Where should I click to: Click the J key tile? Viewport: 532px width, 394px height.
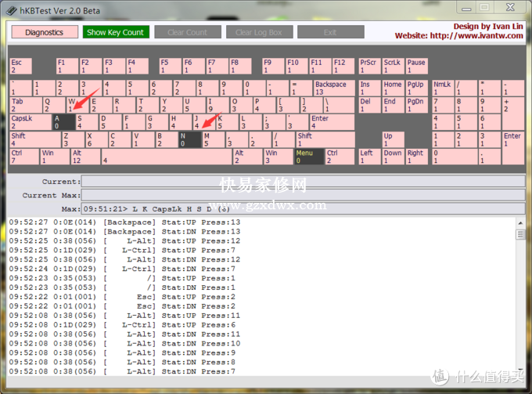204,122
